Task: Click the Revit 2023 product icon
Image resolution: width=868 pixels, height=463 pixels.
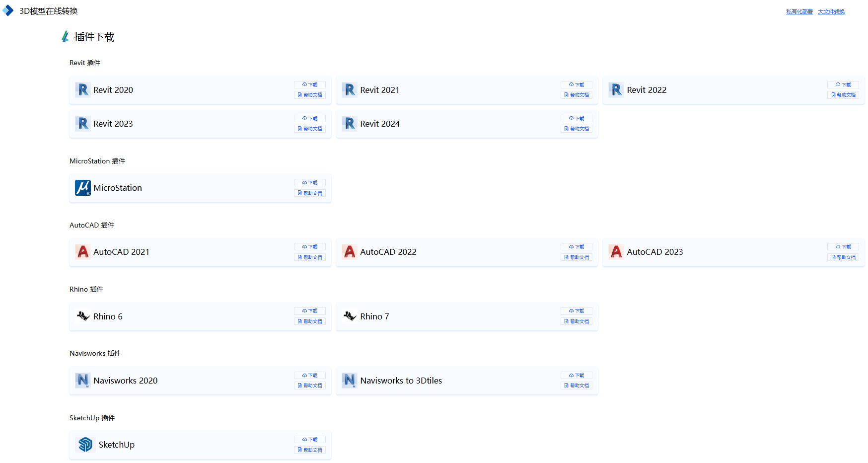Action: coord(83,124)
